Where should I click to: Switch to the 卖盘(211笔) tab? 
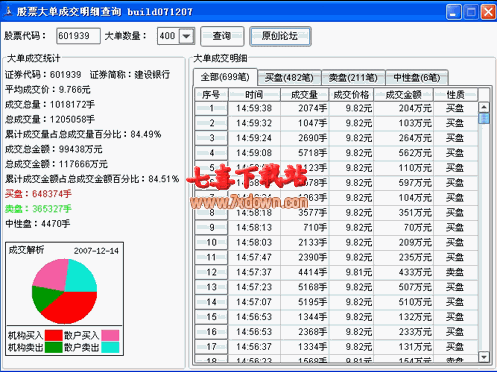click(x=353, y=78)
